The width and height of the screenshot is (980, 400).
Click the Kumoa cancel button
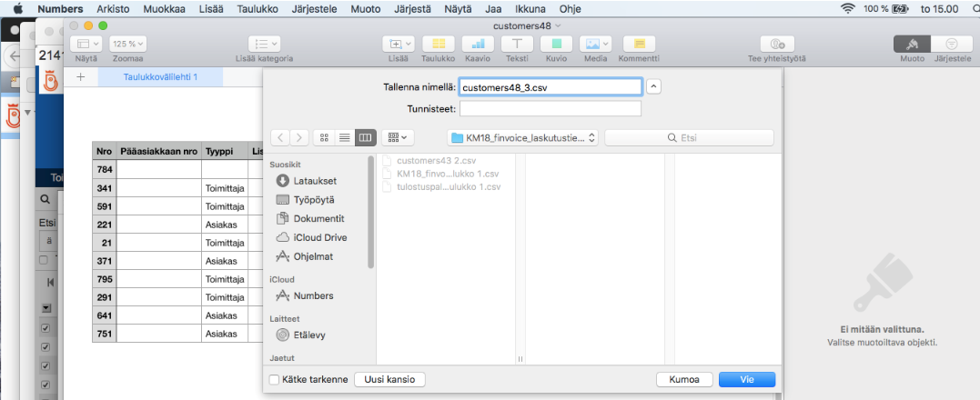683,379
